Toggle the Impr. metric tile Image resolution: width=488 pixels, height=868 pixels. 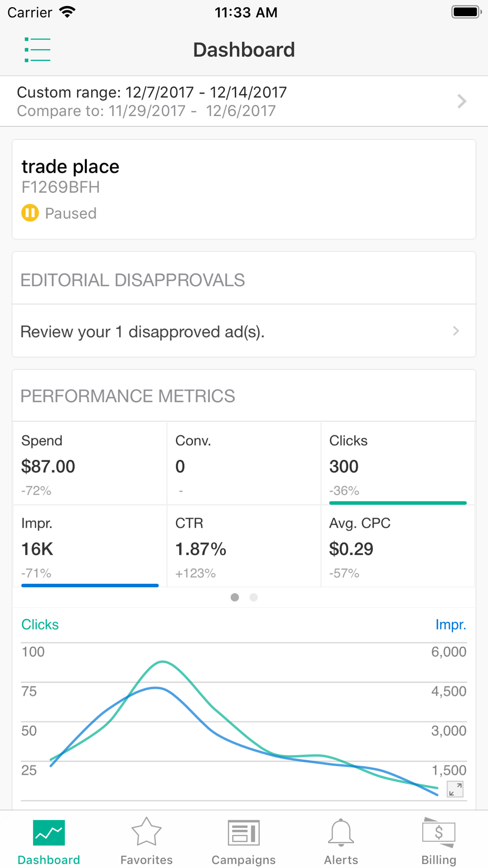click(x=90, y=546)
